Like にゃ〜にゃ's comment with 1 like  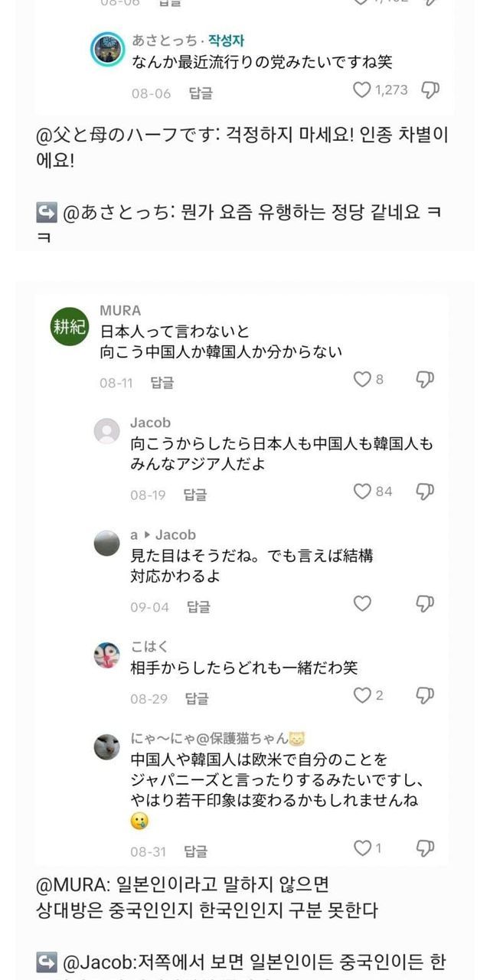click(362, 848)
